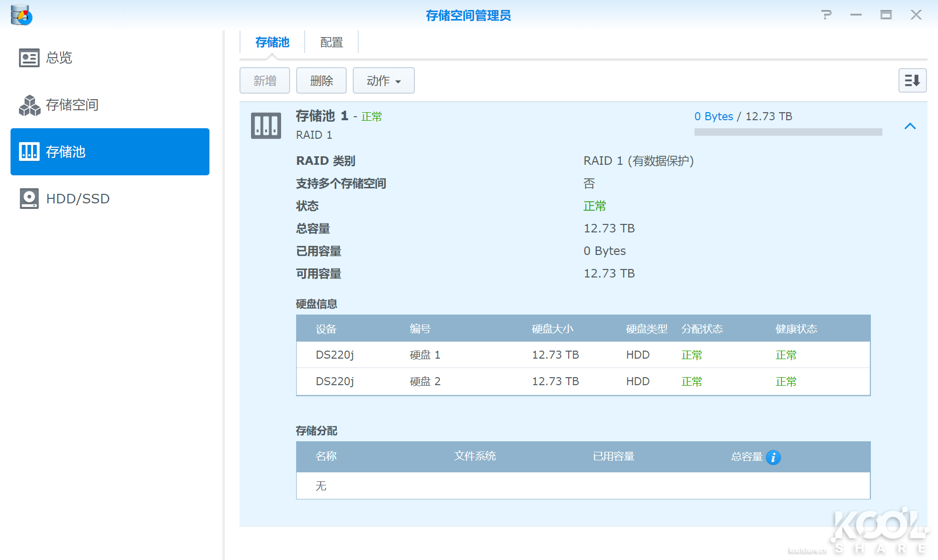Screen dimensions: 938x560
Task: Select the 硬盘 2 row
Action: (583, 382)
